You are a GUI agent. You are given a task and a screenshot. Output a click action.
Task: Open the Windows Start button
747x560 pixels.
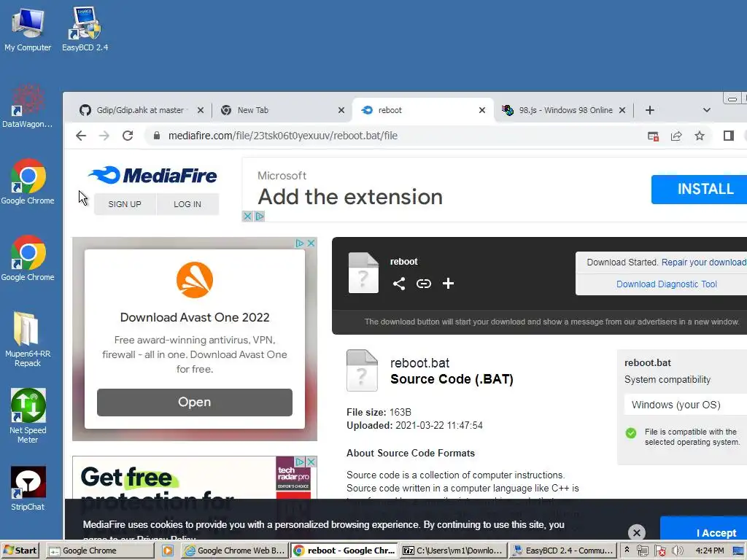click(21, 551)
